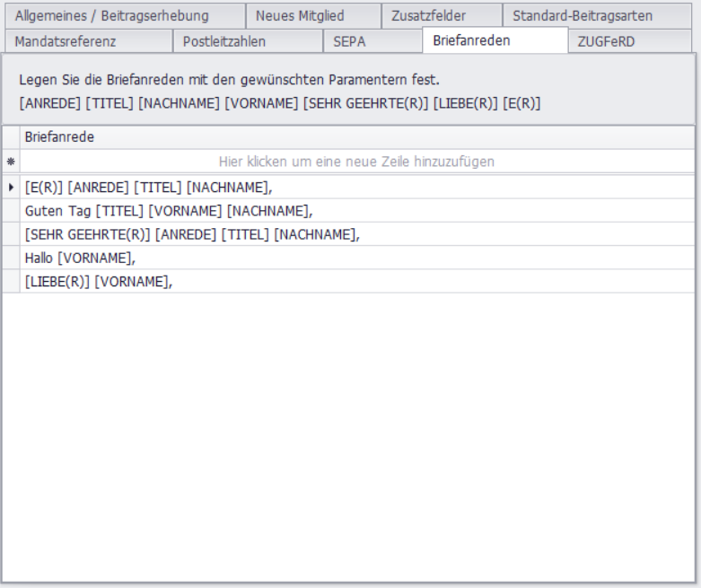Select the Zusatzfelder tab
Viewport: 701px width, 588px height.
[428, 15]
